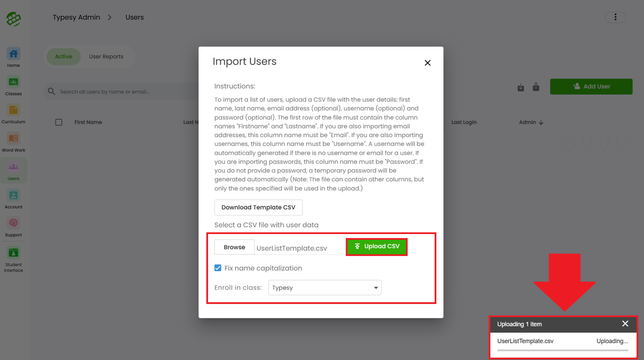Screen dimensions: 644x360
Task: Click the Uploading 1 item header text
Action: [x=519, y=324]
